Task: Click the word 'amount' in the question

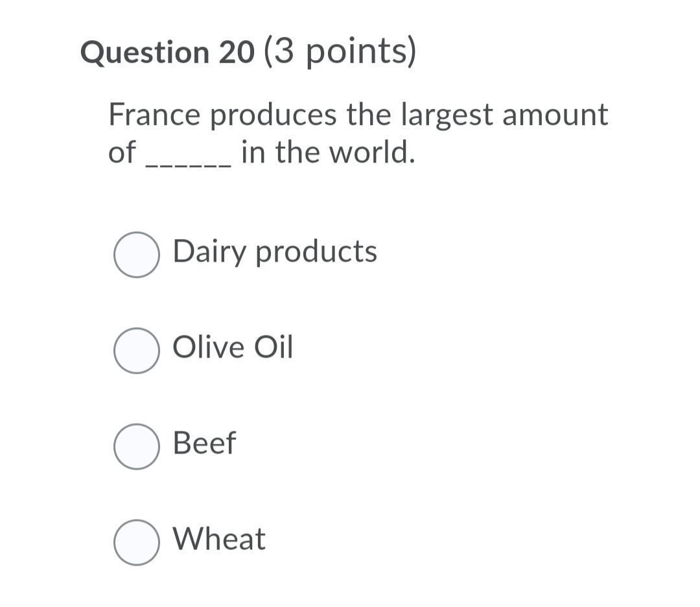Action: [x=555, y=115]
